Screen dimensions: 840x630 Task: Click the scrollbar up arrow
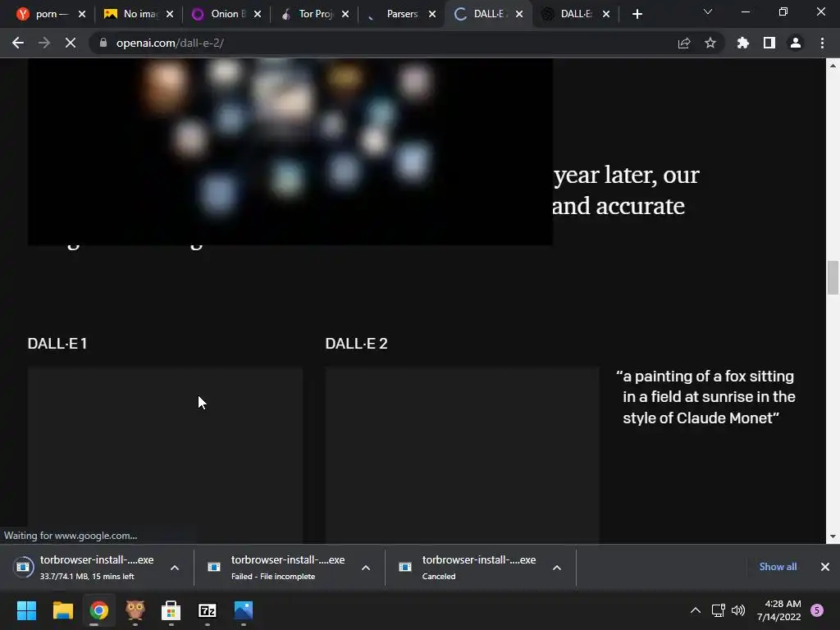tap(833, 66)
